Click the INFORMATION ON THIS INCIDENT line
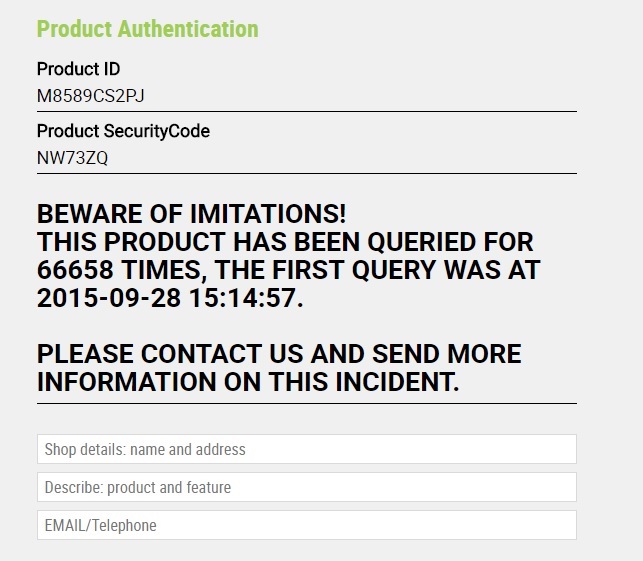Viewport: 643px width, 561px height. click(x=248, y=382)
